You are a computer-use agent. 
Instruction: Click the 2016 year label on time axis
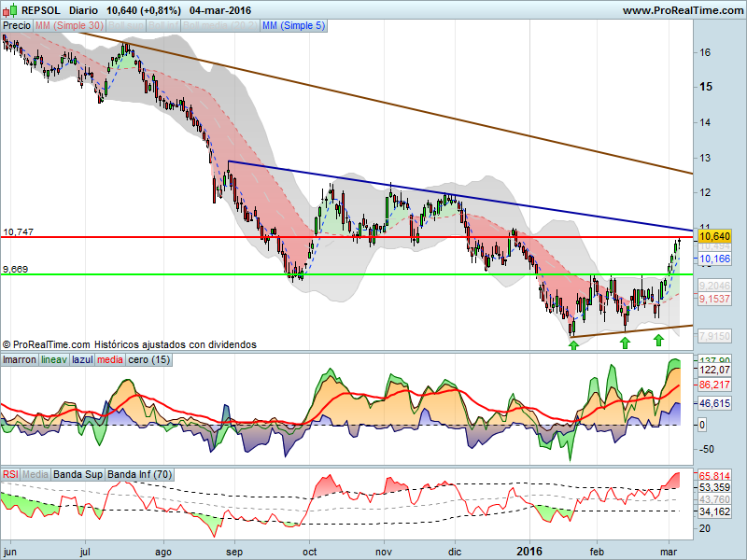tap(529, 552)
